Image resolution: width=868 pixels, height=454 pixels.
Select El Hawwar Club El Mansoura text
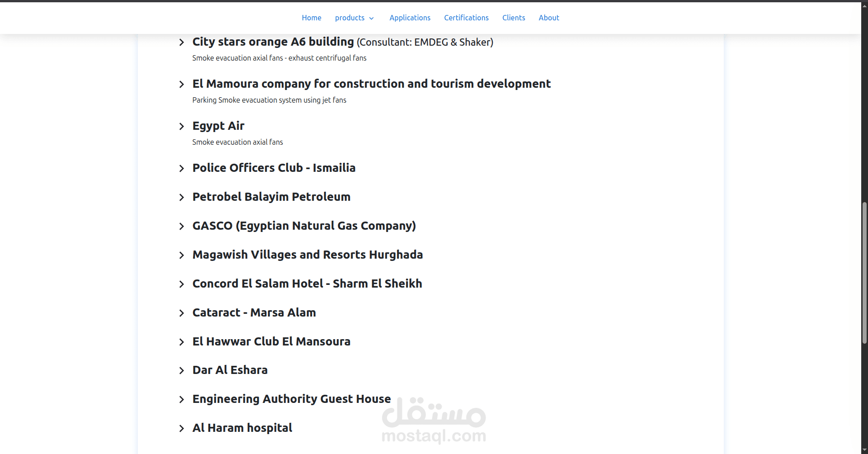pos(271,341)
